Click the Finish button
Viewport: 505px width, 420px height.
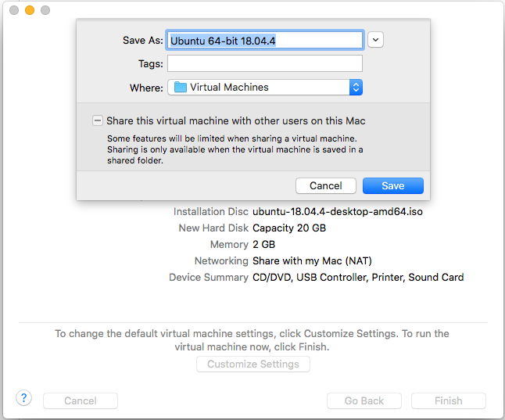tap(448, 400)
